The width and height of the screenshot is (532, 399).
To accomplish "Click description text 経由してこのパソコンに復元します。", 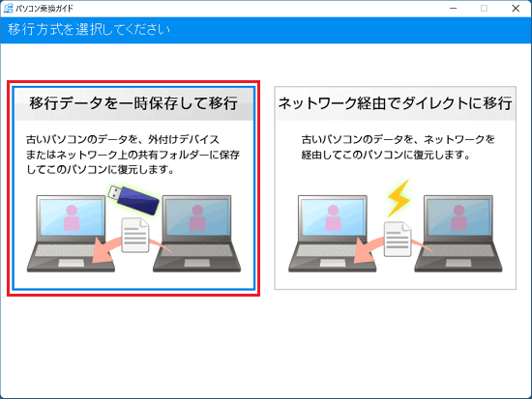I will (386, 155).
